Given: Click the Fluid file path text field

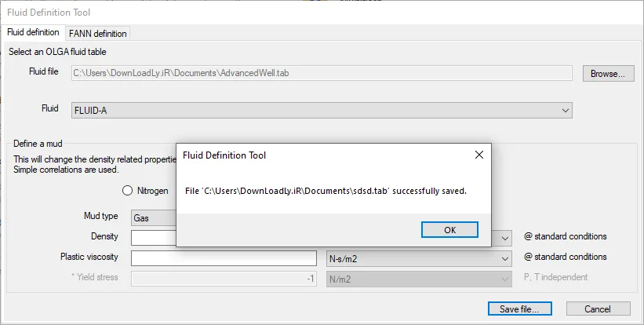Looking at the screenshot, I should point(322,73).
